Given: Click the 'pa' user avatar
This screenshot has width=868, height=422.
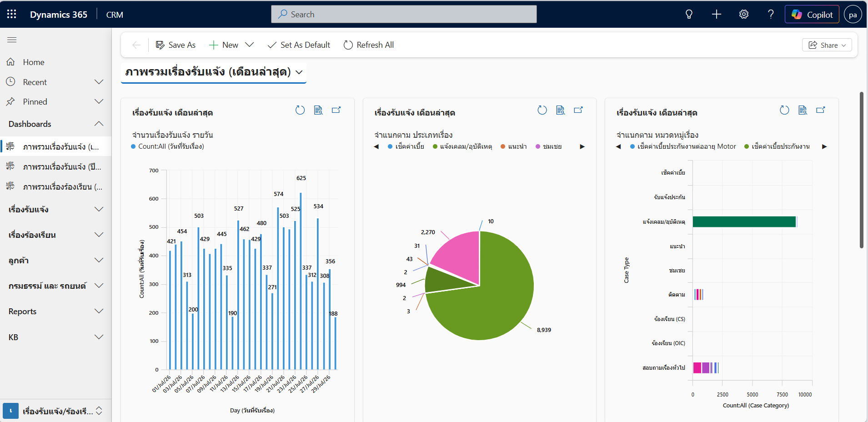Looking at the screenshot, I should click(853, 15).
